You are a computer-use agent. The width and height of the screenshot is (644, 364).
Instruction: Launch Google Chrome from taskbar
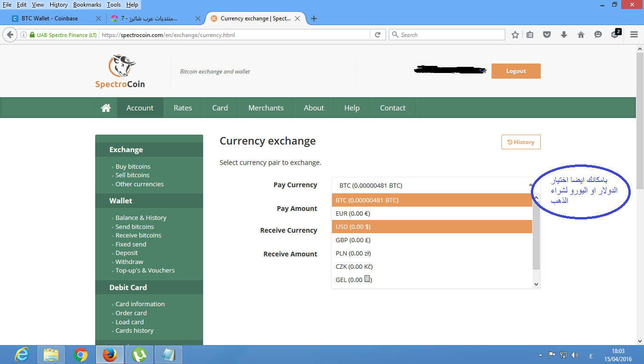pyautogui.click(x=80, y=355)
